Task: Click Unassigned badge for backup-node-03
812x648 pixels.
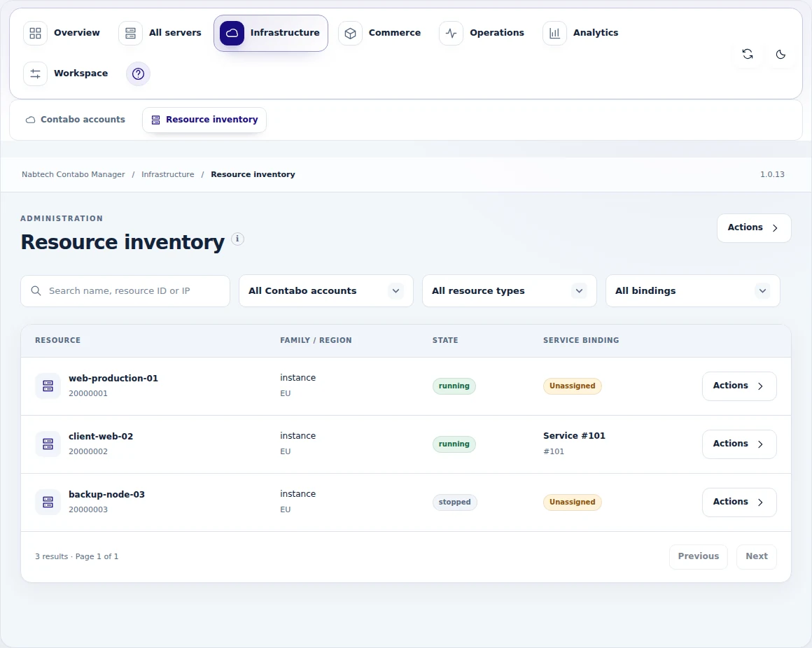Action: tap(572, 502)
